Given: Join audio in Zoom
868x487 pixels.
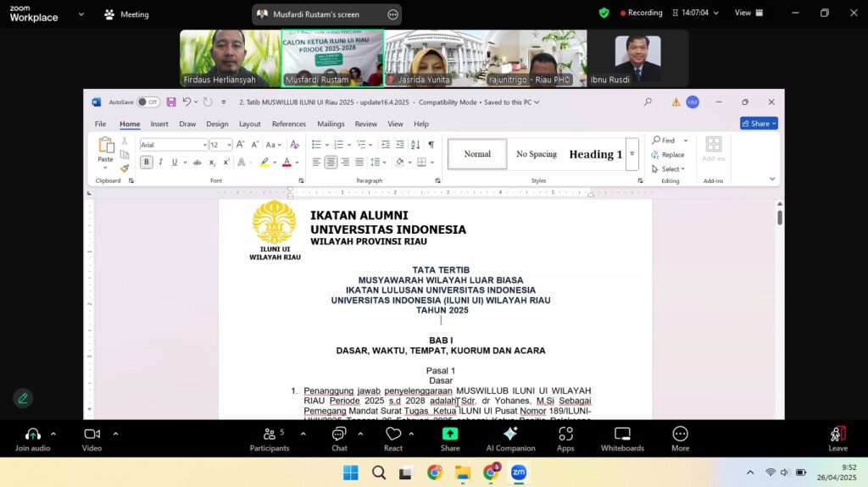Looking at the screenshot, I should pos(33,440).
